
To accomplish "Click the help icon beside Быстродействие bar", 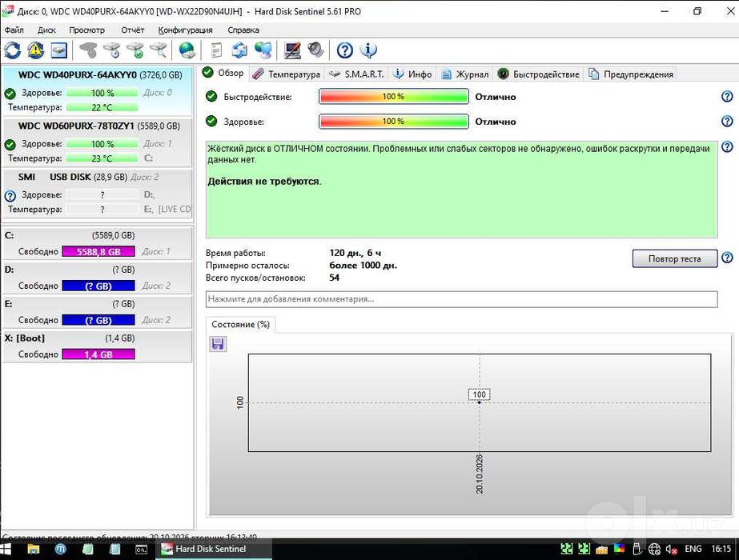I will click(x=727, y=97).
